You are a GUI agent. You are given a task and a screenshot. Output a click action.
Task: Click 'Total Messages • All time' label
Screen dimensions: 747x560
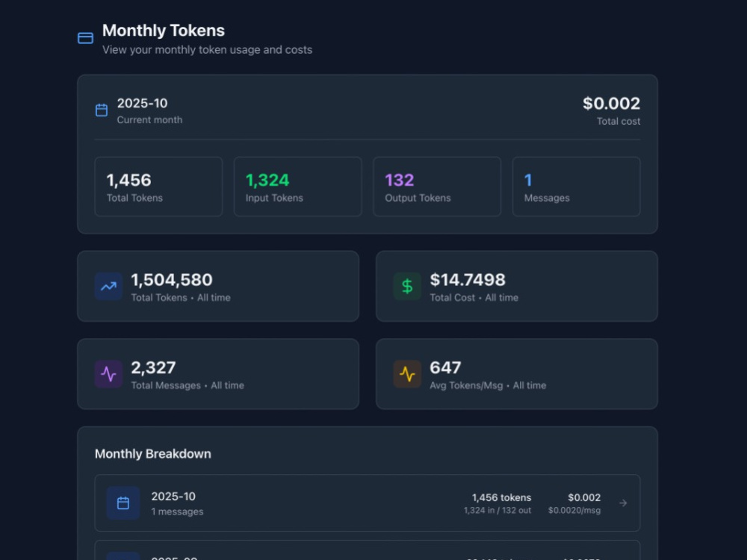tap(187, 386)
